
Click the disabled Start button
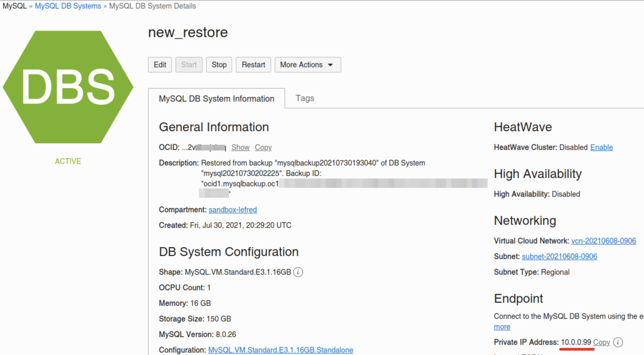click(x=189, y=65)
